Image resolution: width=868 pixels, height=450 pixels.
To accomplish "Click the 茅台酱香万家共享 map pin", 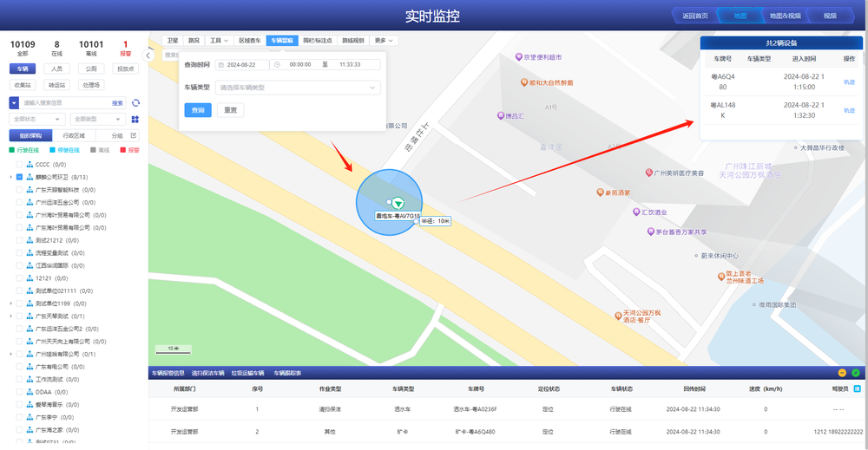I will [x=650, y=232].
